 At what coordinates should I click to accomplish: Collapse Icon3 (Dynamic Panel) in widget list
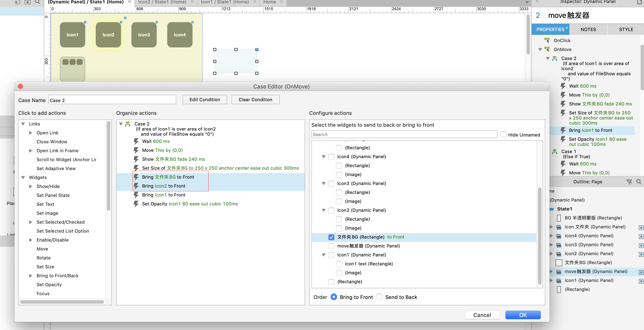(x=323, y=184)
